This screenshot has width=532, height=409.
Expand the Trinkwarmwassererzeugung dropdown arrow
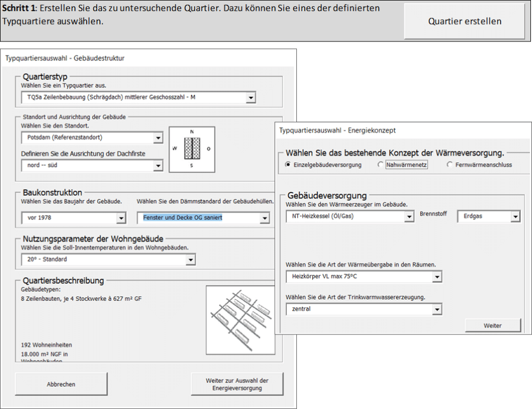(x=437, y=309)
